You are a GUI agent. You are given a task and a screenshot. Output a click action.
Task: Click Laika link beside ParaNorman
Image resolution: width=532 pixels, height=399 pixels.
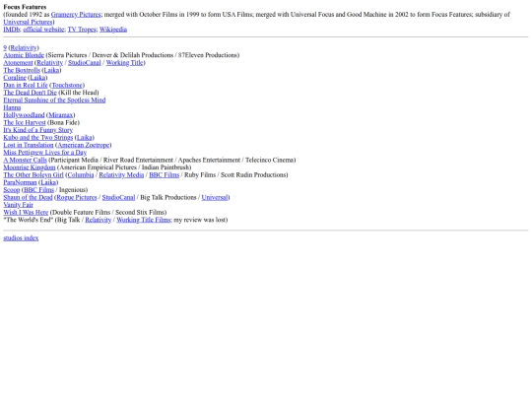click(x=48, y=182)
